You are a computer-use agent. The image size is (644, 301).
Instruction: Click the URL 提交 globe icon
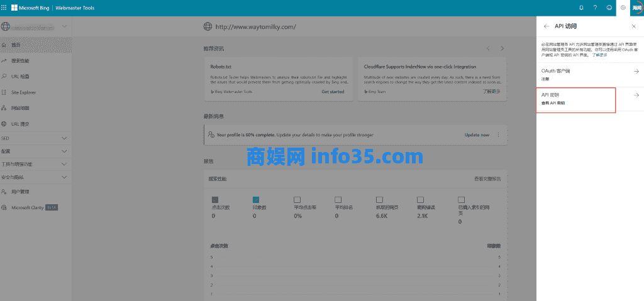(4, 124)
